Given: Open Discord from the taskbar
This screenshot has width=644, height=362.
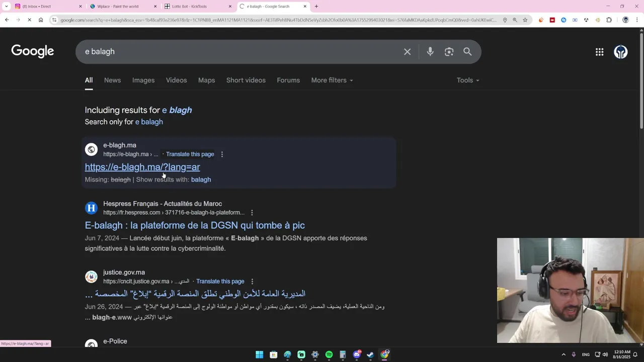Looking at the screenshot, I should (x=357, y=354).
